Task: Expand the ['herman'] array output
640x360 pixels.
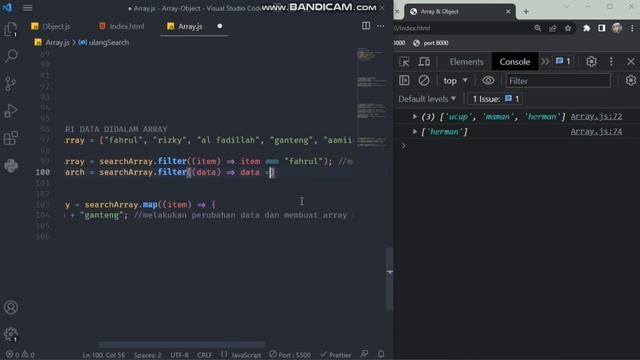Action: (x=415, y=131)
